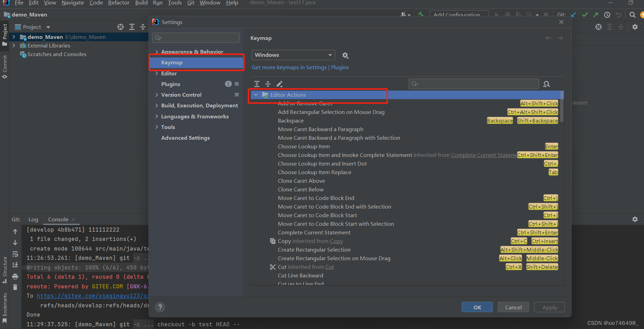Open Search Everywhere with the magnifier icon

(633, 14)
